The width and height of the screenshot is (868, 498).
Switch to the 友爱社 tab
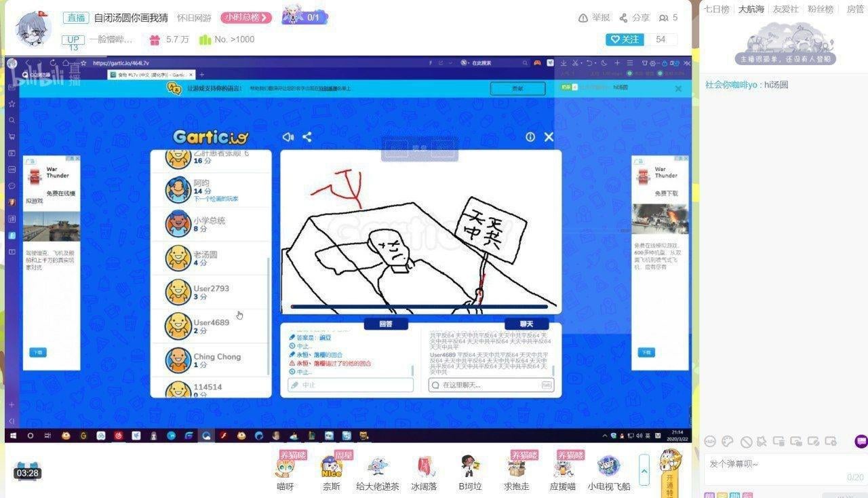pos(786,9)
